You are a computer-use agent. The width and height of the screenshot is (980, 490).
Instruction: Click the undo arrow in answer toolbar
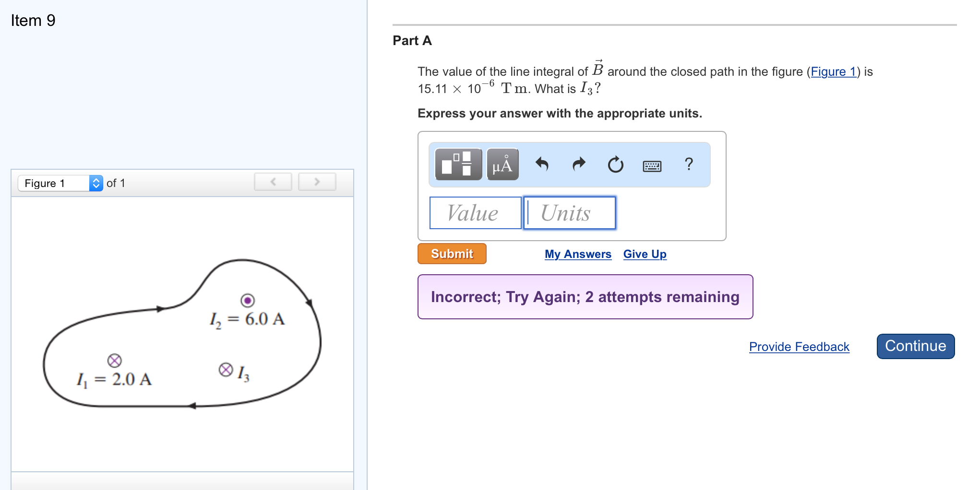(542, 164)
